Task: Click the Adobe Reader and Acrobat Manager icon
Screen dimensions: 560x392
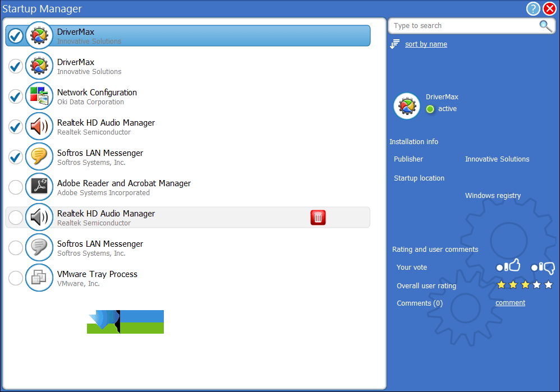Action: click(39, 187)
